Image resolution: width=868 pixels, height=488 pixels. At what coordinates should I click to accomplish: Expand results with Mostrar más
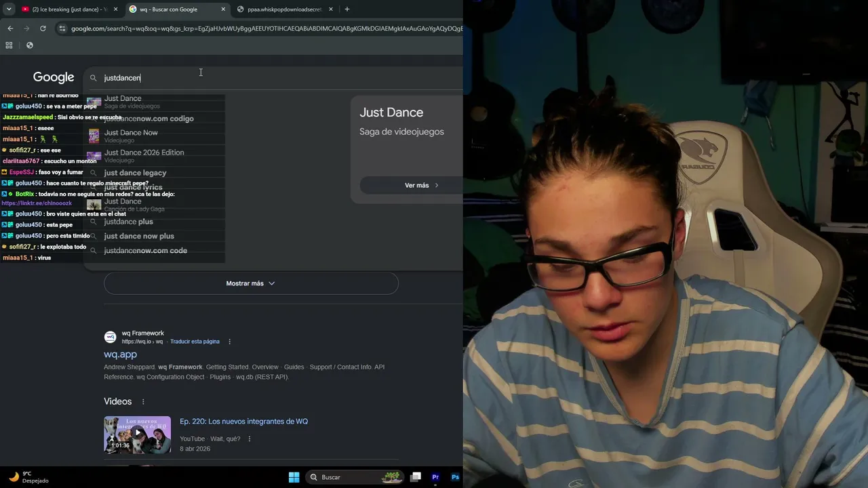(x=251, y=283)
